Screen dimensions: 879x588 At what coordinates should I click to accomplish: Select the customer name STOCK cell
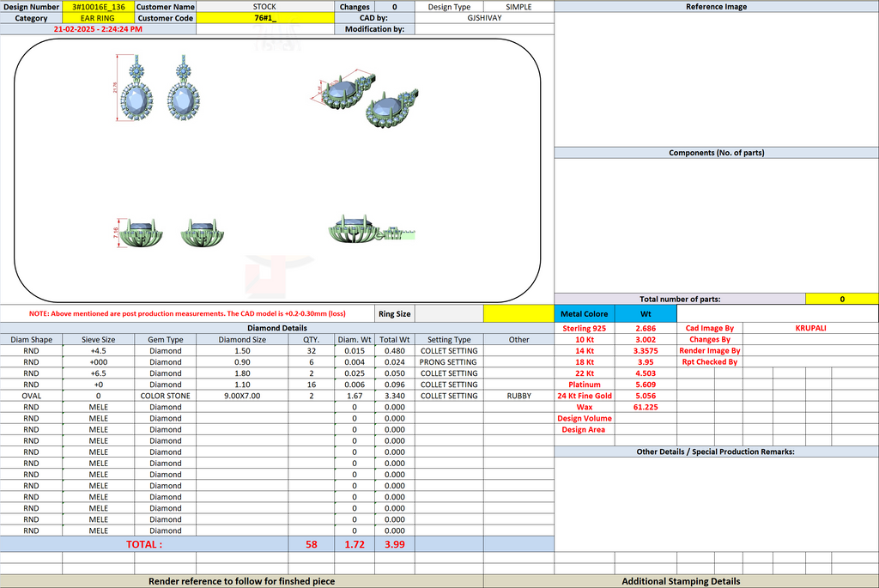264,7
